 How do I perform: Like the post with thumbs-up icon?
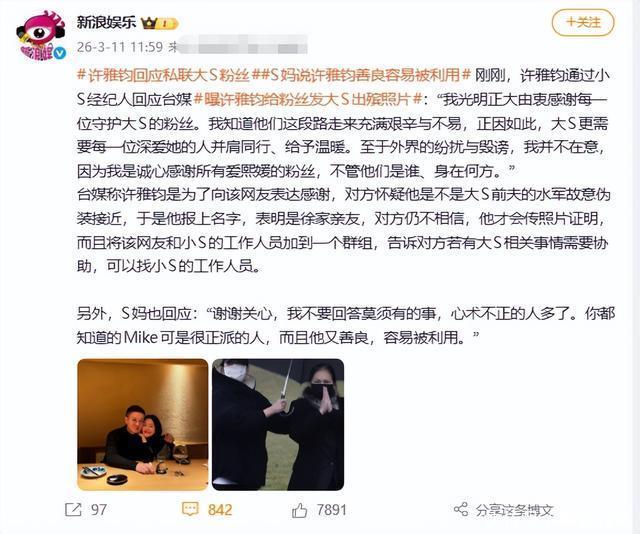click(300, 510)
